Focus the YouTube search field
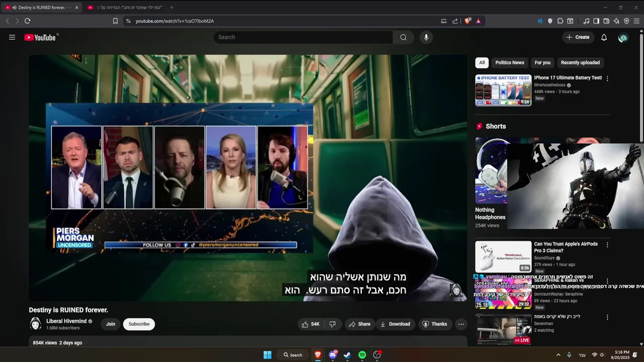This screenshot has height=362, width=644. pos(303,37)
